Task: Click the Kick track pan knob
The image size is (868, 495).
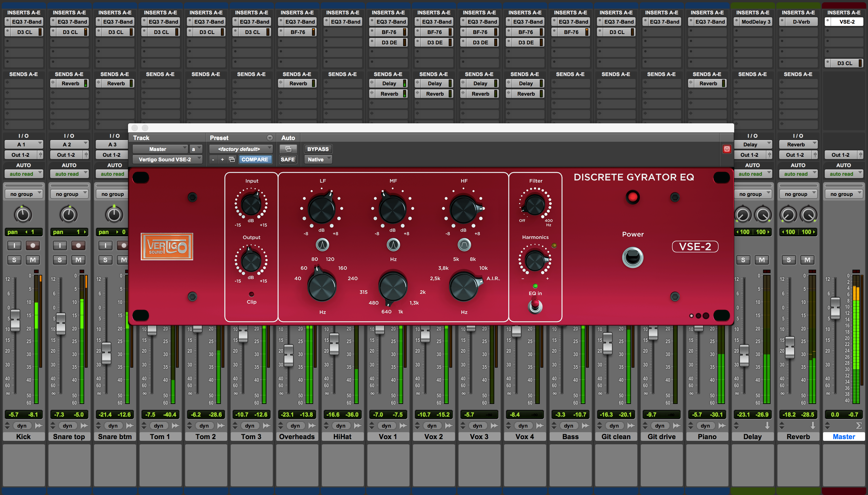Action: (x=23, y=215)
